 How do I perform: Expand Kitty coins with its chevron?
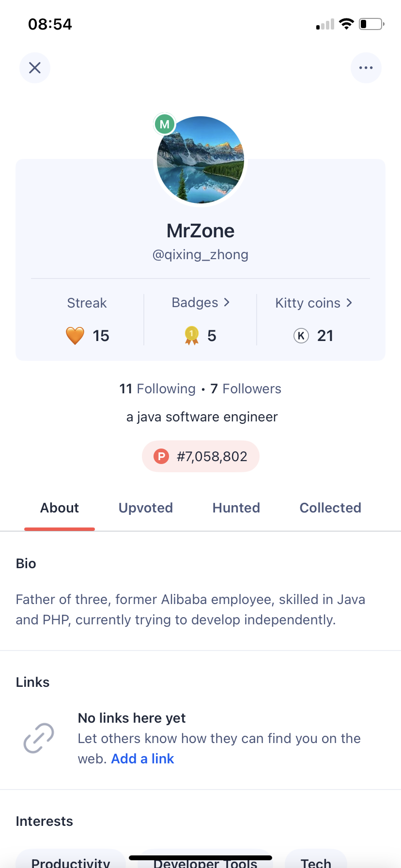coord(349,303)
